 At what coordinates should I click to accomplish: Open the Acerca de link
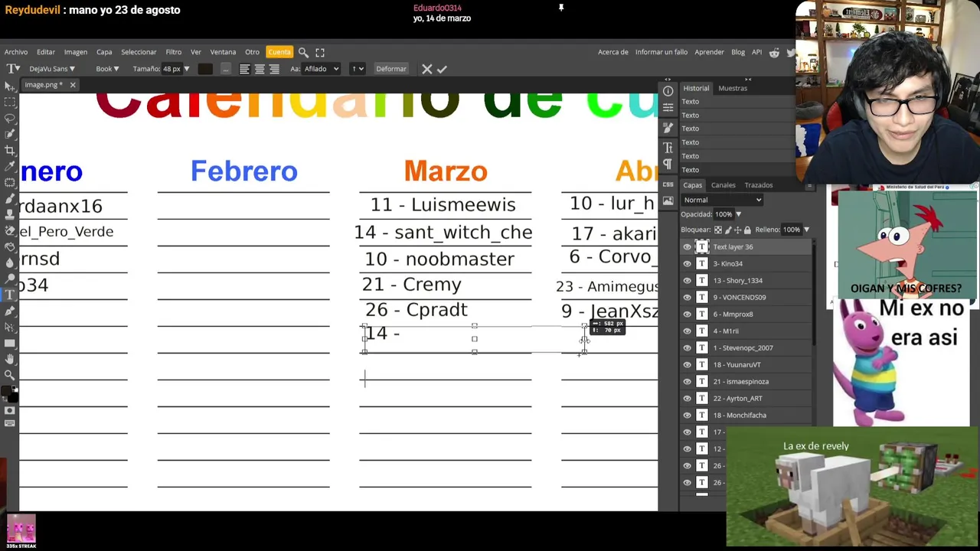pyautogui.click(x=613, y=52)
